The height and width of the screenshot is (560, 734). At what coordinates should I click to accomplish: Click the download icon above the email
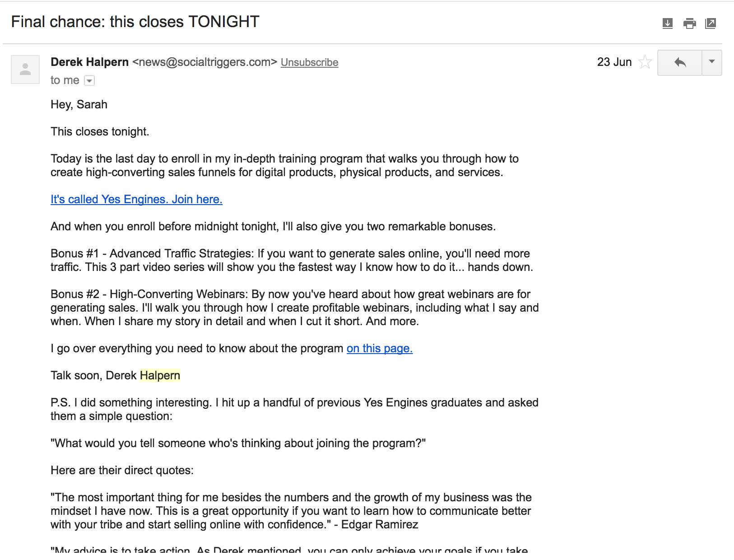[667, 23]
